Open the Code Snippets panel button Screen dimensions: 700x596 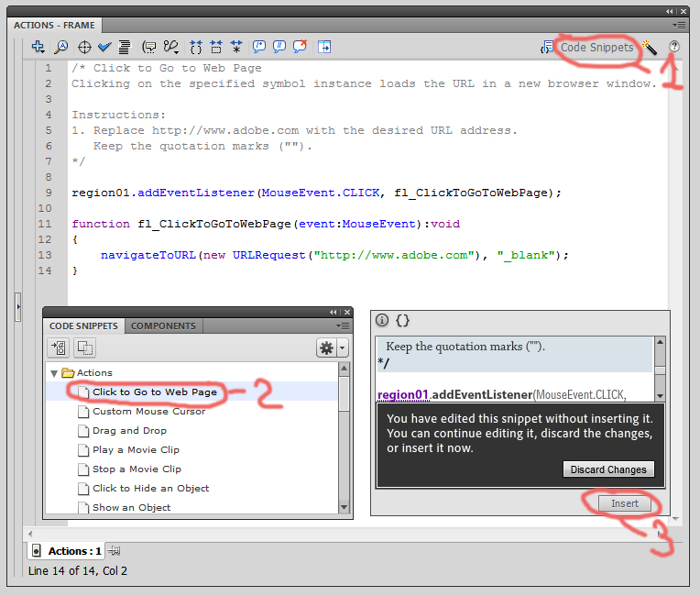click(588, 48)
